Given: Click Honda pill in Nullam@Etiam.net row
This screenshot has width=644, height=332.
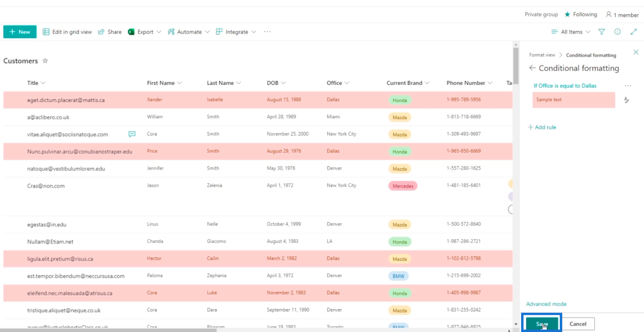Looking at the screenshot, I should (x=399, y=242).
